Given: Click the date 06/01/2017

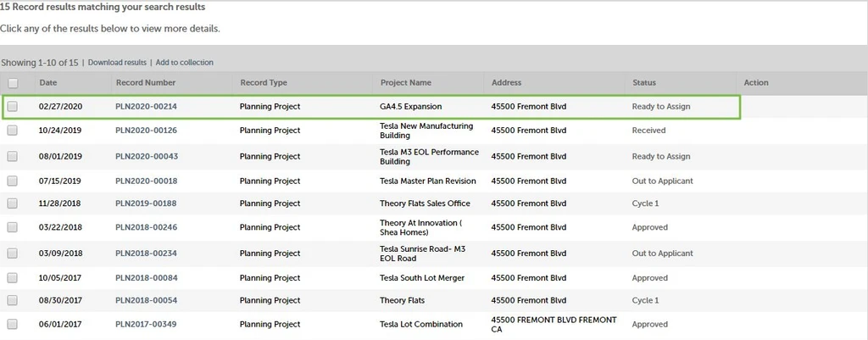Looking at the screenshot, I should [60, 324].
